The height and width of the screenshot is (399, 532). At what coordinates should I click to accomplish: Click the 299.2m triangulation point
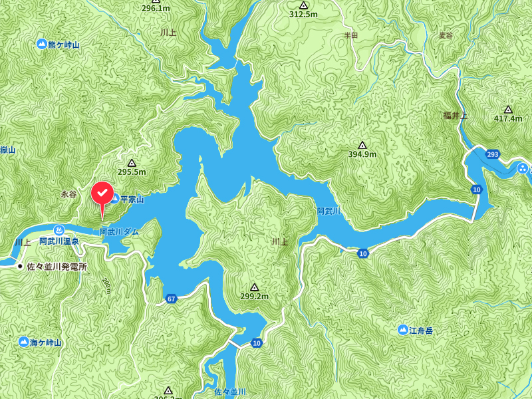point(254,288)
